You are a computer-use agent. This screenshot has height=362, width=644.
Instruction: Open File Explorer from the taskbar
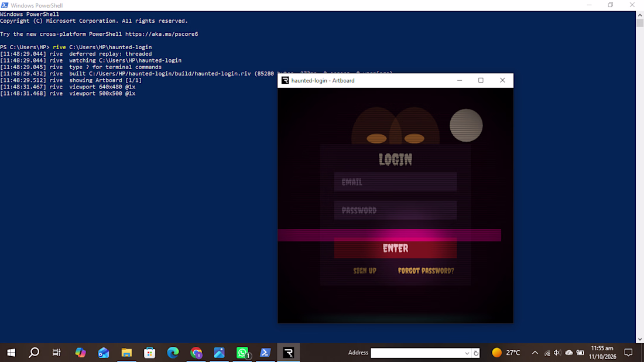point(126,353)
